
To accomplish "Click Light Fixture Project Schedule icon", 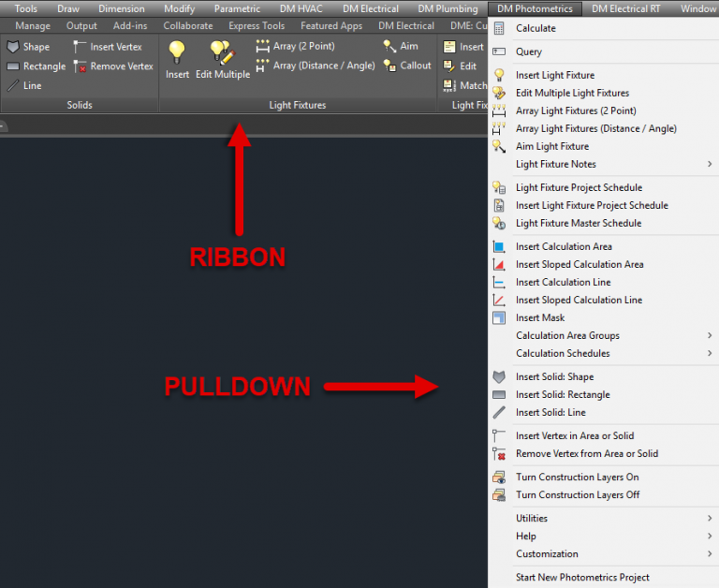I will pyautogui.click(x=499, y=187).
